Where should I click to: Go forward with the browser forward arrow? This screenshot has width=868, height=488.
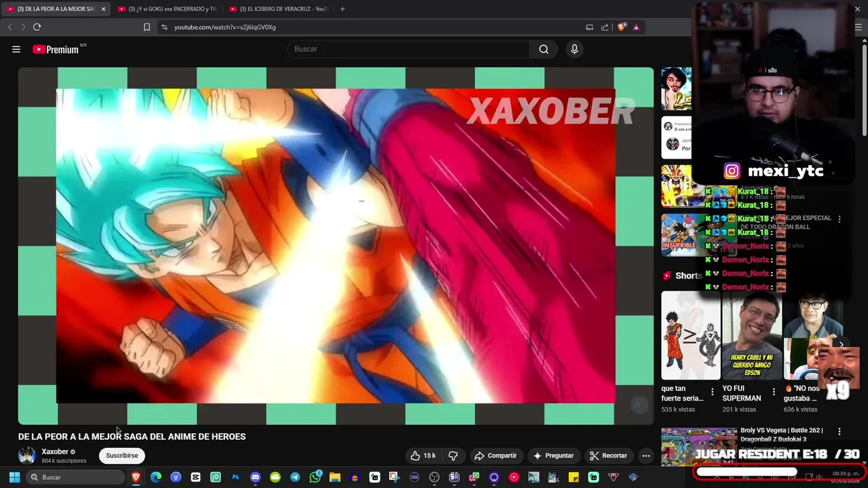tap(23, 27)
